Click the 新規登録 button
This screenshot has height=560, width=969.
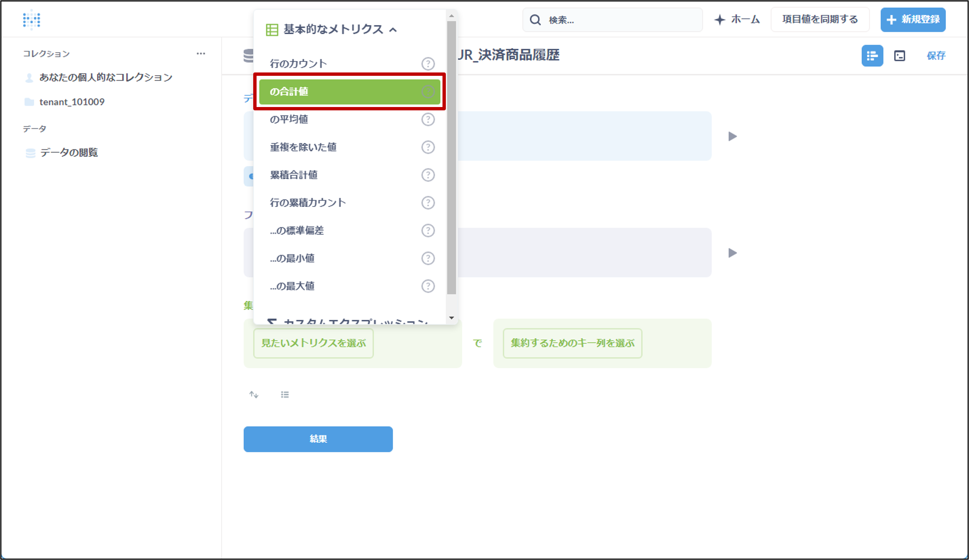coord(912,20)
